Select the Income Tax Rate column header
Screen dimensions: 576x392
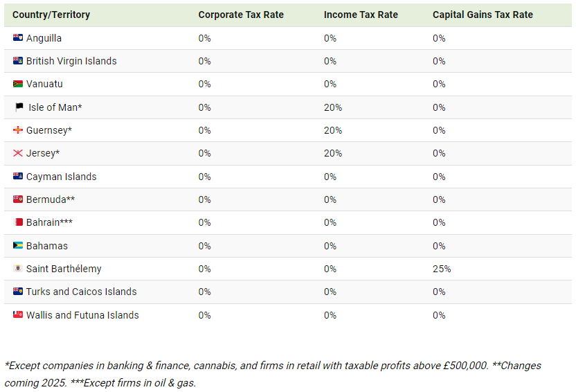click(361, 15)
